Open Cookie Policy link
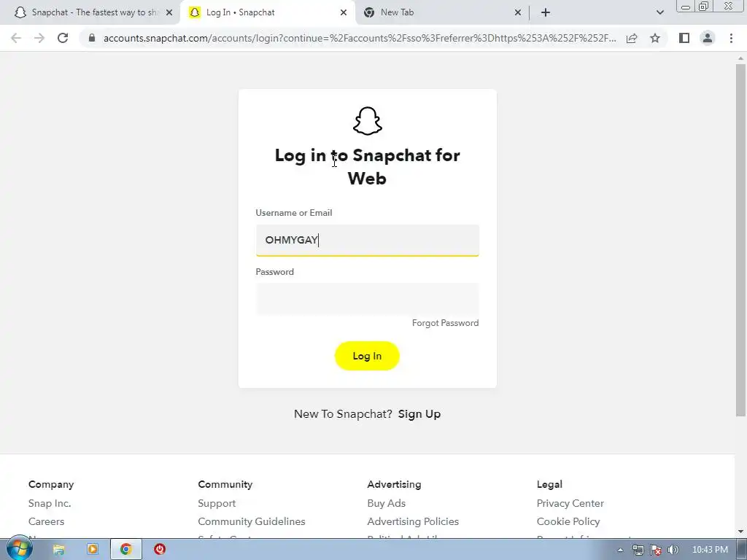The height and width of the screenshot is (560, 747). [x=568, y=521]
